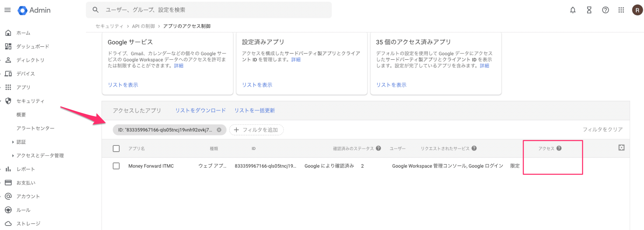The width and height of the screenshot is (644, 230).
Task: Toggle the select-all checkbox in header
Action: coord(116,148)
